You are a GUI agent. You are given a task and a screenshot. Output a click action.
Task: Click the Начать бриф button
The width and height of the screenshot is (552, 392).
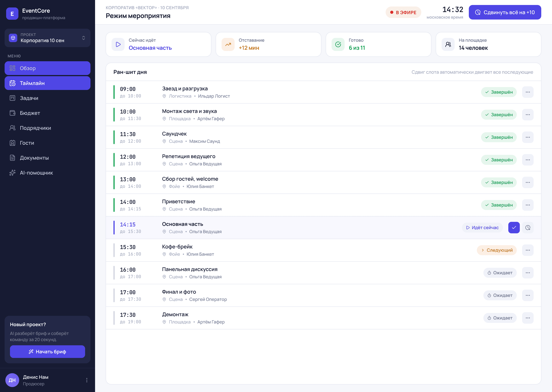click(48, 352)
